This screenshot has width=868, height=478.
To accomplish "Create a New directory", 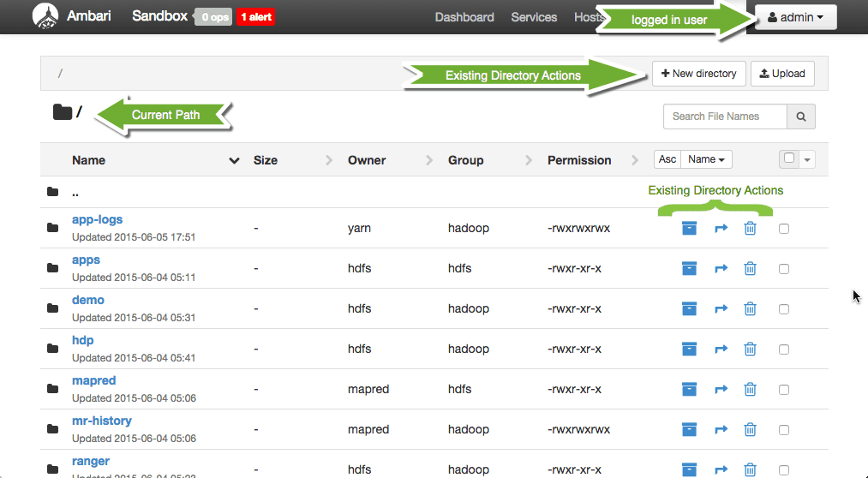I will point(699,74).
